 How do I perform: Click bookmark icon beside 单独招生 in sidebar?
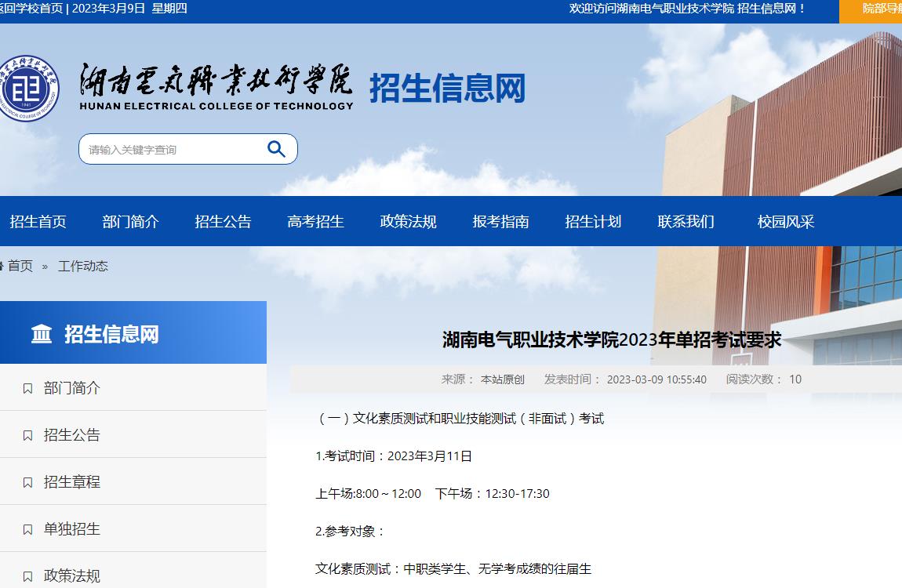(27, 530)
